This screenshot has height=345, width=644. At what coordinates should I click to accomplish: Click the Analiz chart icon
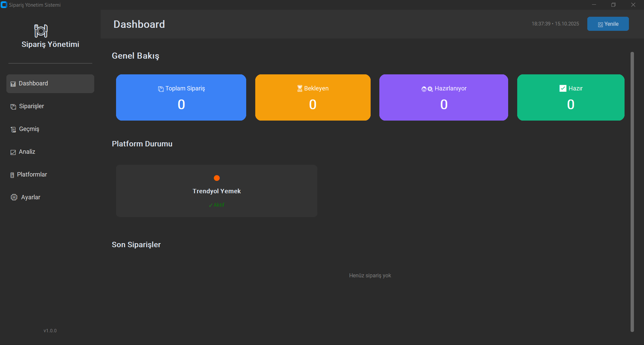(13, 152)
